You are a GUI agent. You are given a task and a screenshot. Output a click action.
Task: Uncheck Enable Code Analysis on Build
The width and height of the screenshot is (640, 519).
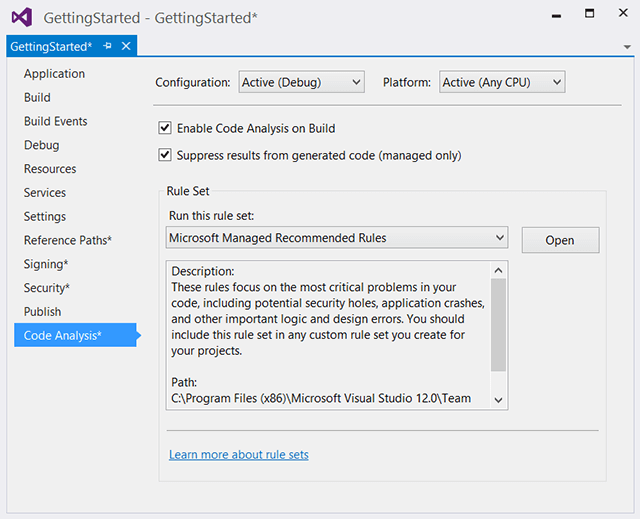[165, 128]
